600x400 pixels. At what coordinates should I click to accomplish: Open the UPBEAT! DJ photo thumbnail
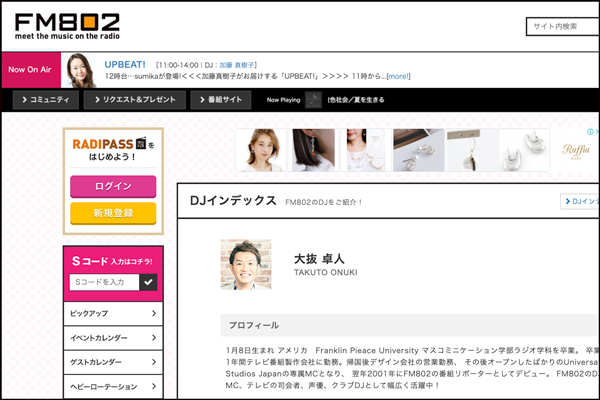(x=80, y=70)
